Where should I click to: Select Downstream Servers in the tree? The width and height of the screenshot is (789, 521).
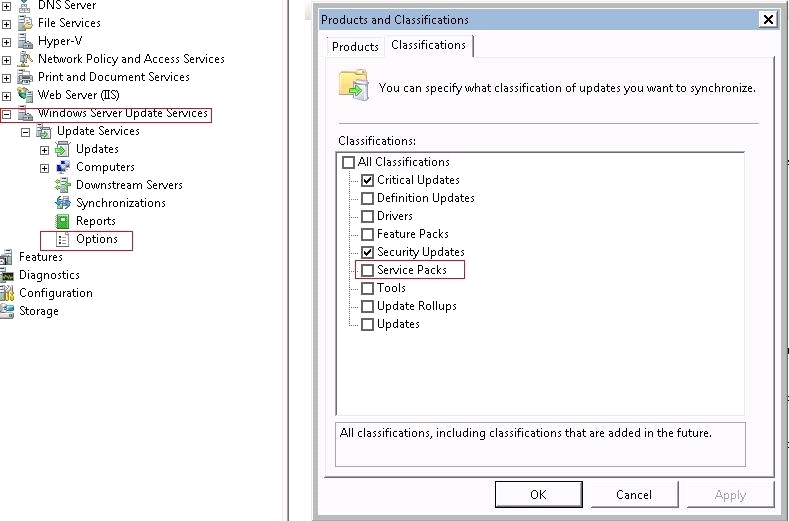[x=129, y=185]
